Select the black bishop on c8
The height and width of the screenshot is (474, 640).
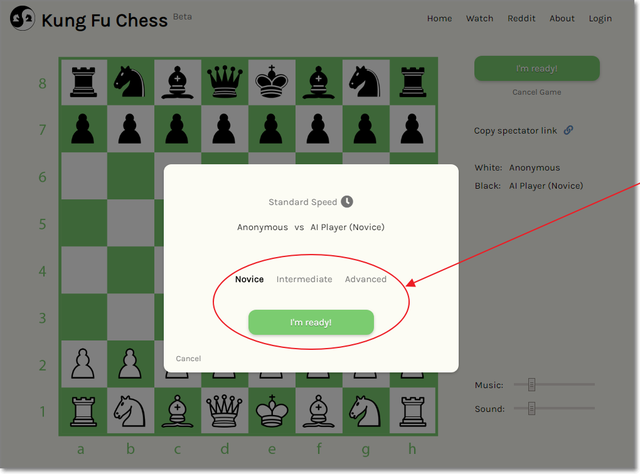[177, 82]
